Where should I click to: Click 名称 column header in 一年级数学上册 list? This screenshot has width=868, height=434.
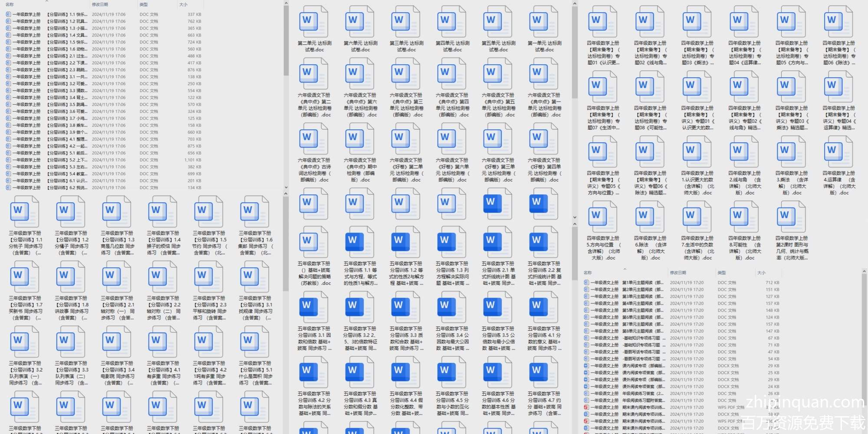(x=10, y=4)
